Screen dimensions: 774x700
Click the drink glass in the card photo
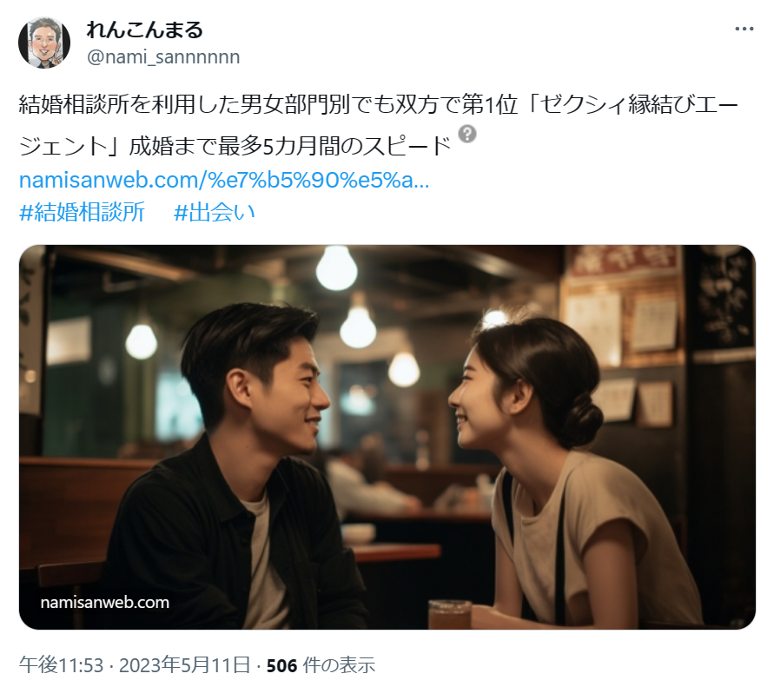tap(450, 614)
